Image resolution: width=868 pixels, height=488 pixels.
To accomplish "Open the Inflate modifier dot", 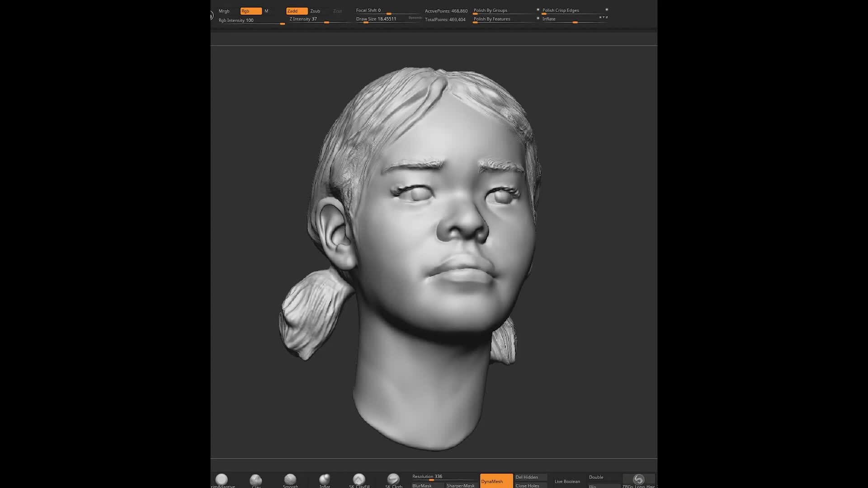I will coord(537,18).
